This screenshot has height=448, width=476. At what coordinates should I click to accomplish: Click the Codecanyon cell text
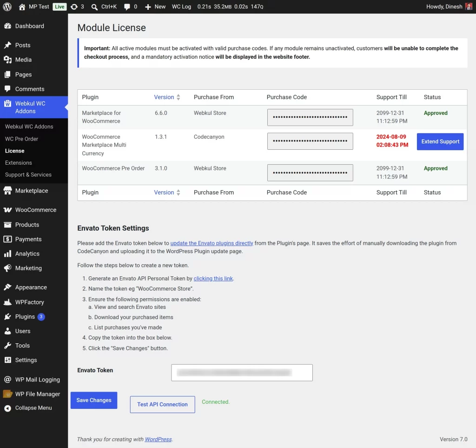pos(209,137)
